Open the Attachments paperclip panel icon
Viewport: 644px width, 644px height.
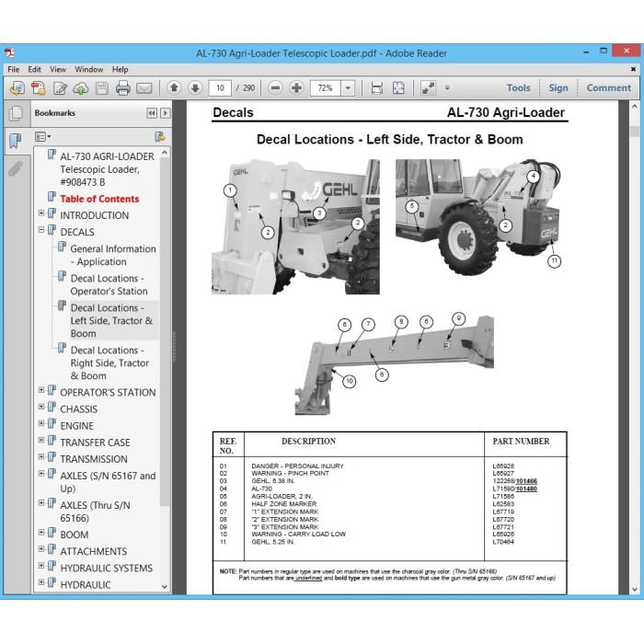point(16,168)
